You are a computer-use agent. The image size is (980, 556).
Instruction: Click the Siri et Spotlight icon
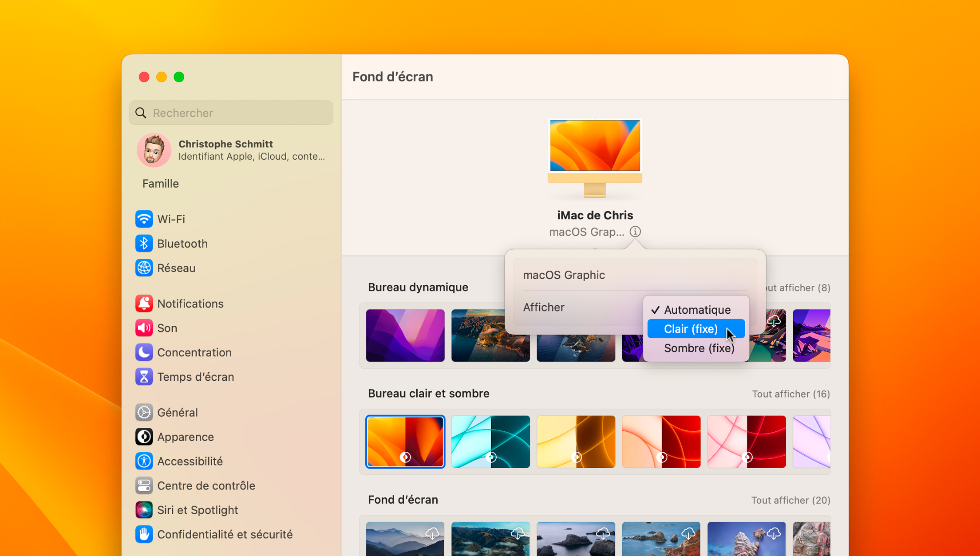click(144, 510)
